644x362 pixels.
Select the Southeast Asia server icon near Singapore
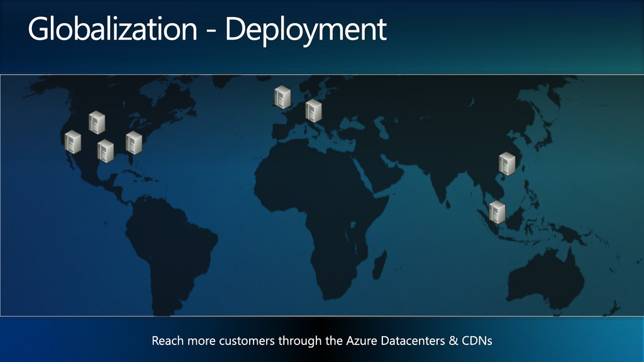click(x=497, y=212)
